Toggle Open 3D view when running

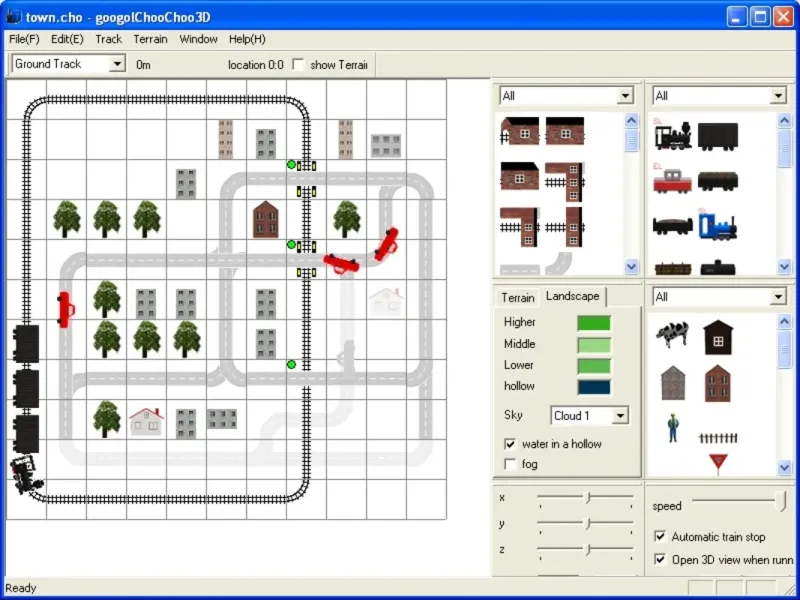pyautogui.click(x=660, y=559)
